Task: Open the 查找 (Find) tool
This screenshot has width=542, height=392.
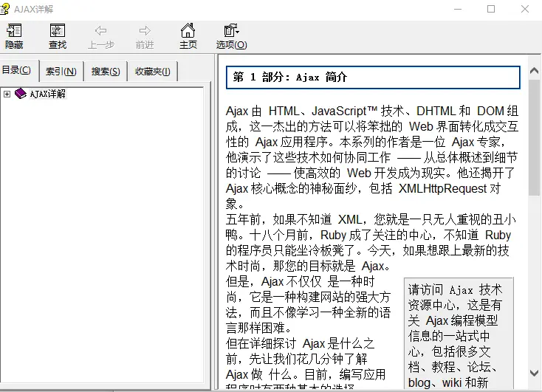Action: (x=58, y=36)
